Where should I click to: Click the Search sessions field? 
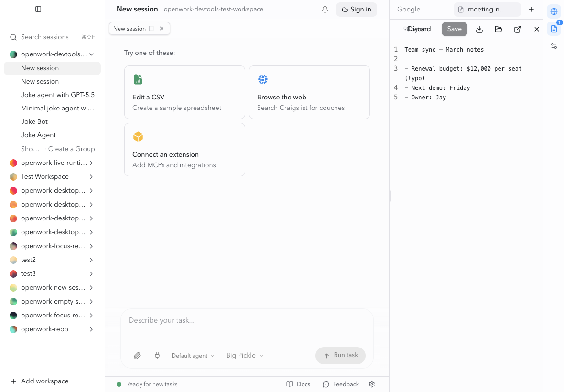point(52,37)
